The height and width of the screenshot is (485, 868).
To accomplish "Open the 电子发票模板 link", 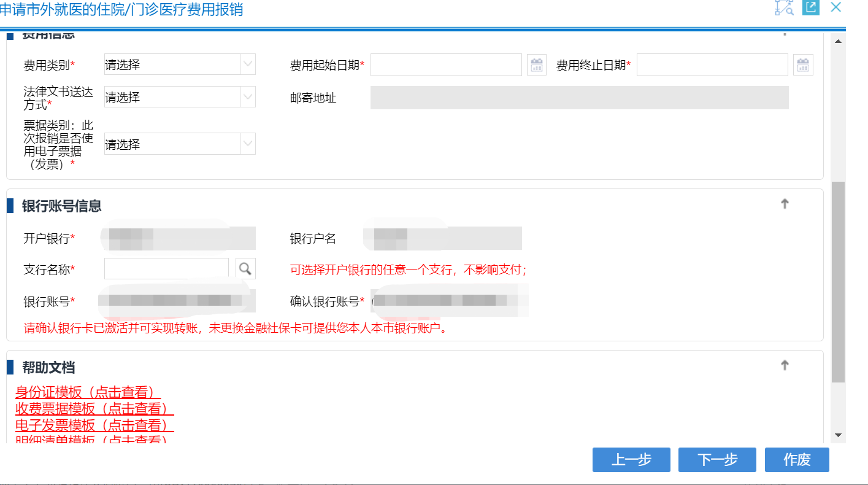I will tap(94, 425).
